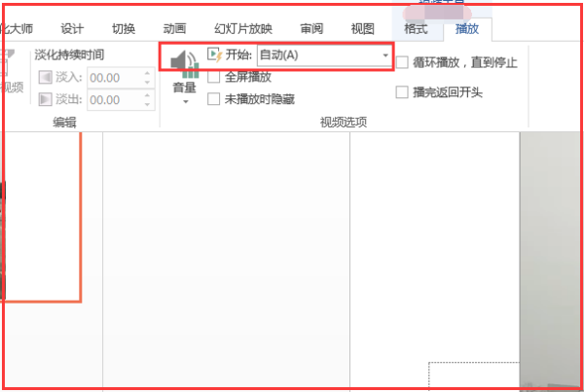
Task: Open the 设计 ribbon tab
Action: [x=72, y=28]
